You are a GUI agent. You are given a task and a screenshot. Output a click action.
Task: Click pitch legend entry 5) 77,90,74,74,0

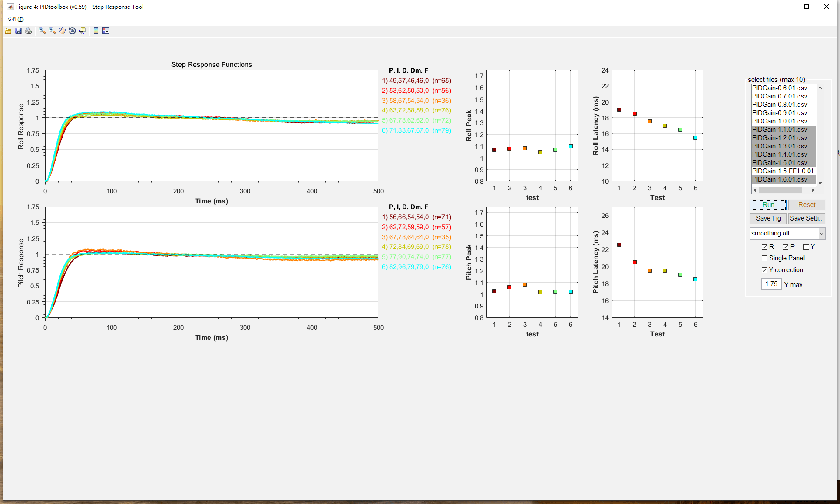pyautogui.click(x=416, y=257)
